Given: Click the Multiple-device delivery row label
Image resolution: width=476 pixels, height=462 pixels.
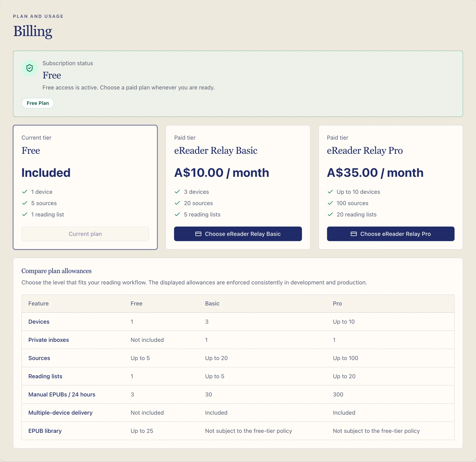Looking at the screenshot, I should (x=60, y=413).
